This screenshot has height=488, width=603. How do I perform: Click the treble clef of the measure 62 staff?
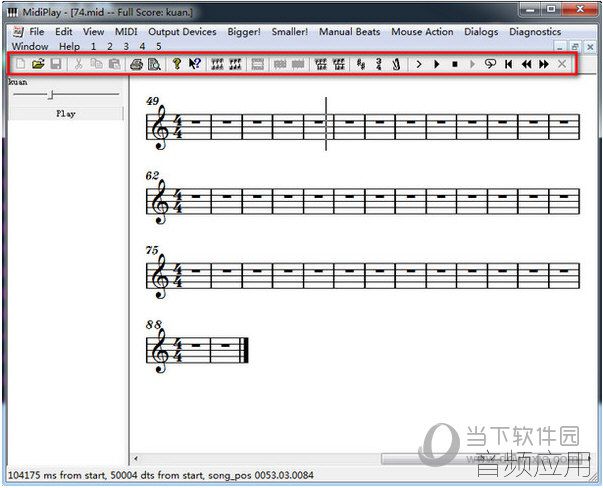pos(160,202)
